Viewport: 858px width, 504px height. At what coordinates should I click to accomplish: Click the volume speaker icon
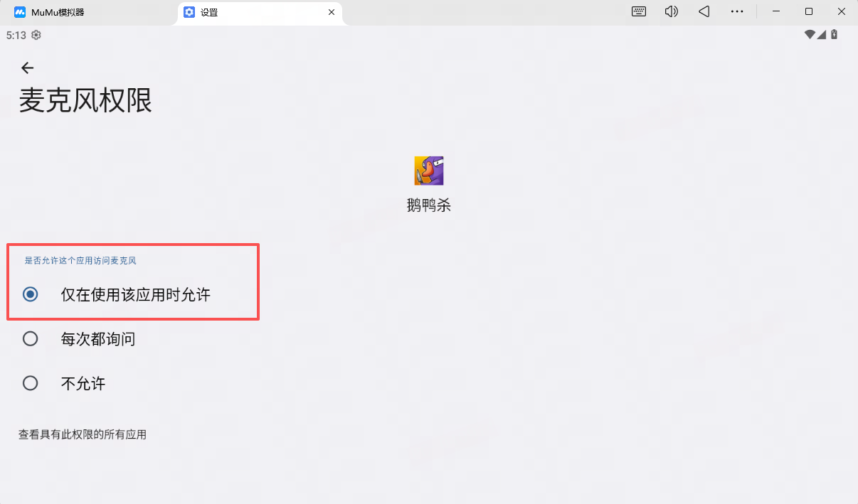click(x=671, y=11)
